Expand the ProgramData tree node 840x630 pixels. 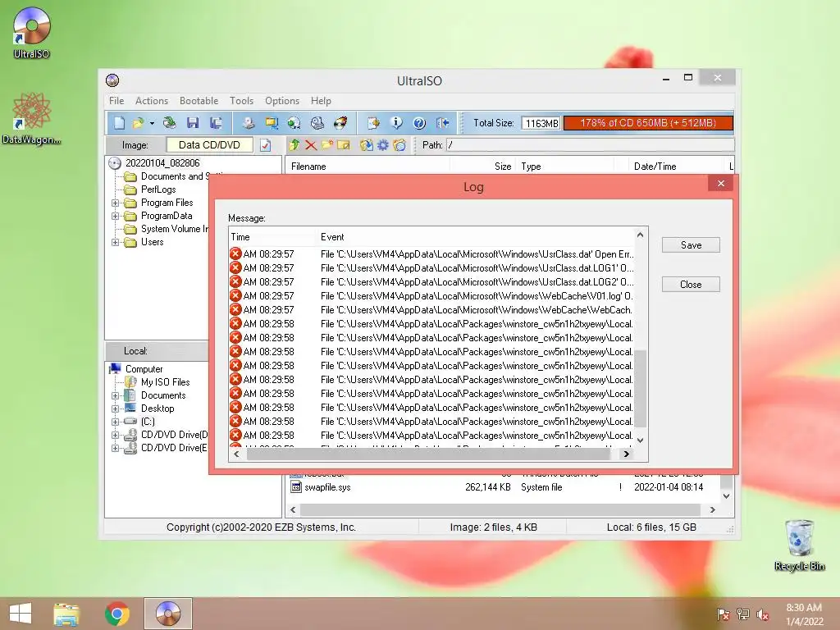(x=115, y=216)
